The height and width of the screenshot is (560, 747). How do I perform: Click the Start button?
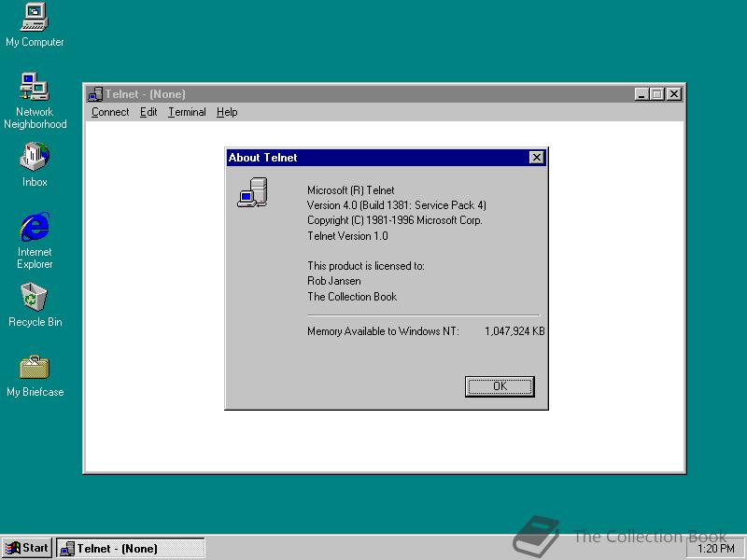point(27,548)
